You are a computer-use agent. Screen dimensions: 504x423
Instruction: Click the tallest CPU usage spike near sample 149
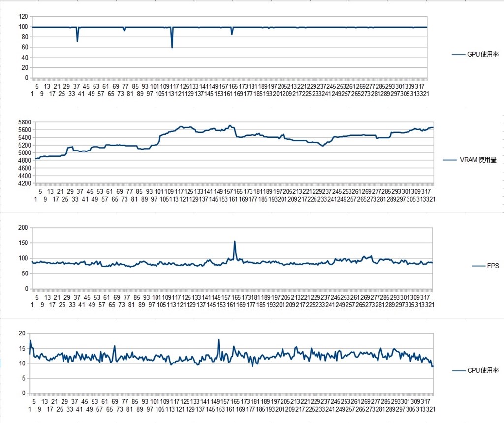219,340
